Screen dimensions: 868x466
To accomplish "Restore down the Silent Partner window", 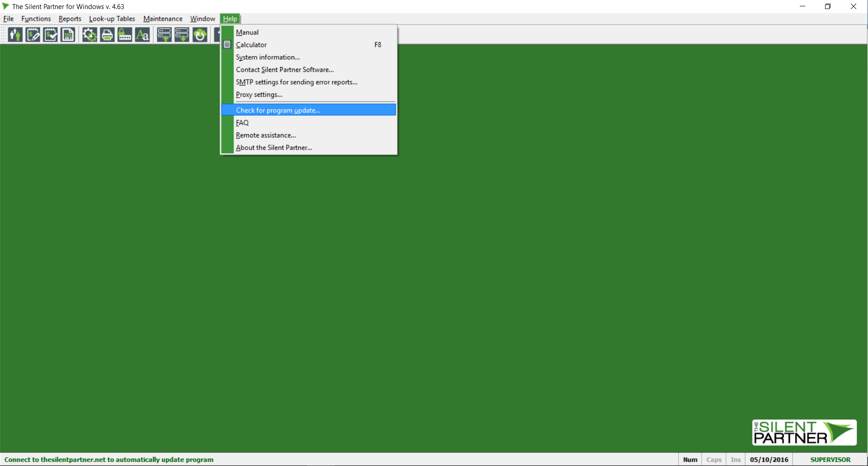I will 828,6.
